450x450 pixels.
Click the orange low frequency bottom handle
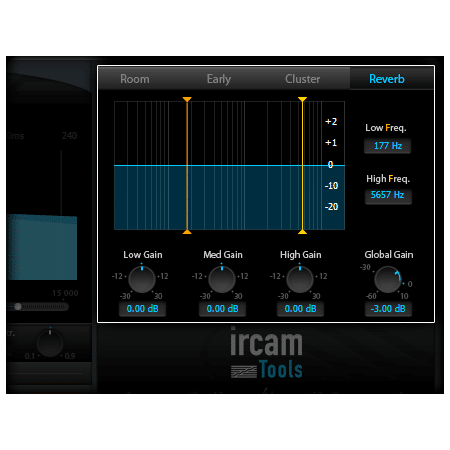click(187, 232)
